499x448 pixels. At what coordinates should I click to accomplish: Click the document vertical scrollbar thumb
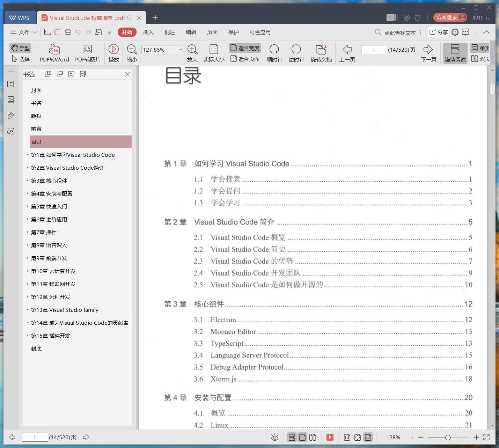(492, 89)
